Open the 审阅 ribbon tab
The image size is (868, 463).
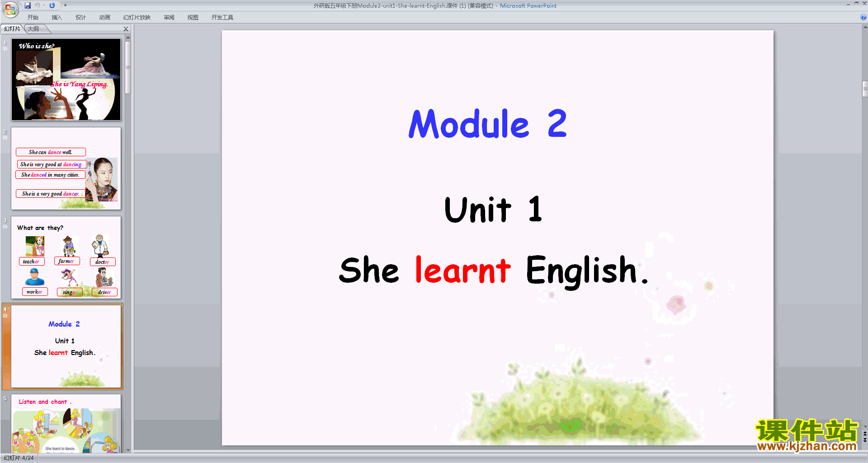coord(169,18)
